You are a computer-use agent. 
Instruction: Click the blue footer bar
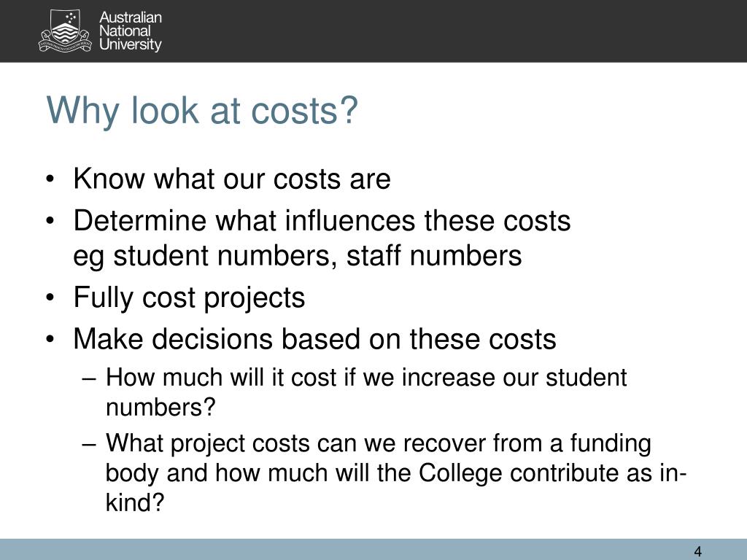click(373, 550)
